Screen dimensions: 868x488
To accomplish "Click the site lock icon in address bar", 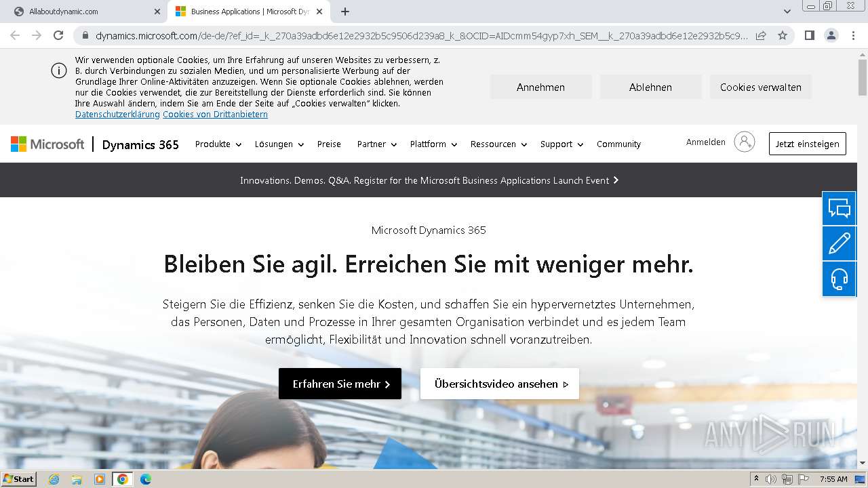I will pyautogui.click(x=85, y=35).
